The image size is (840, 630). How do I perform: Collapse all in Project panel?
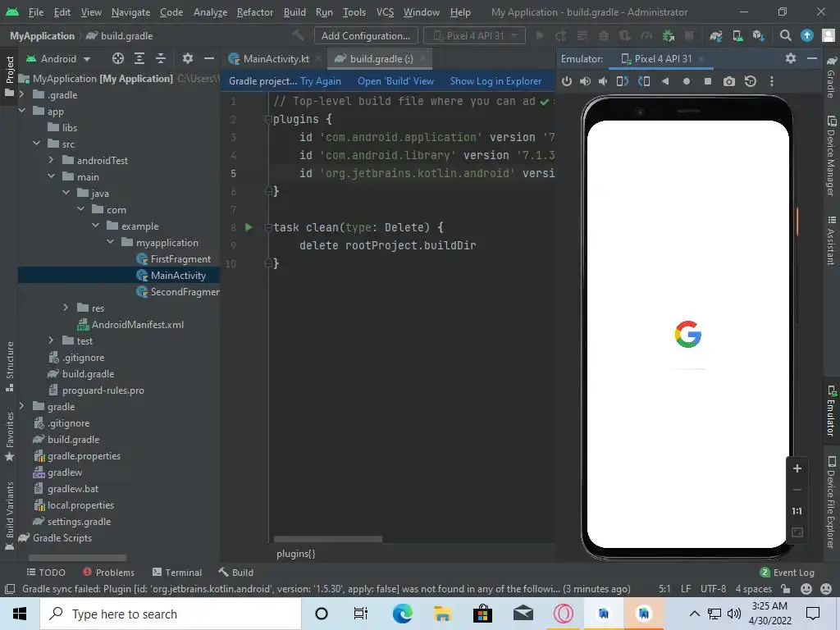(x=160, y=58)
